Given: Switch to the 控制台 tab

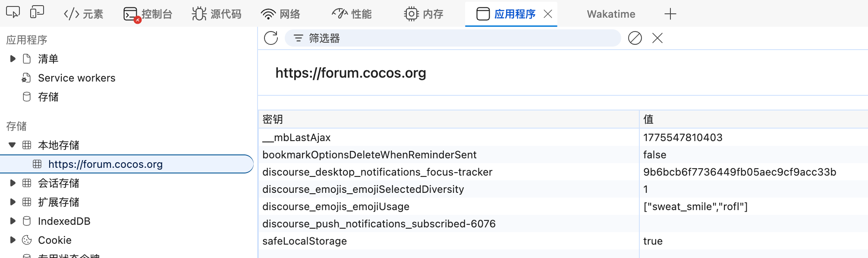Looking at the screenshot, I should pos(148,14).
